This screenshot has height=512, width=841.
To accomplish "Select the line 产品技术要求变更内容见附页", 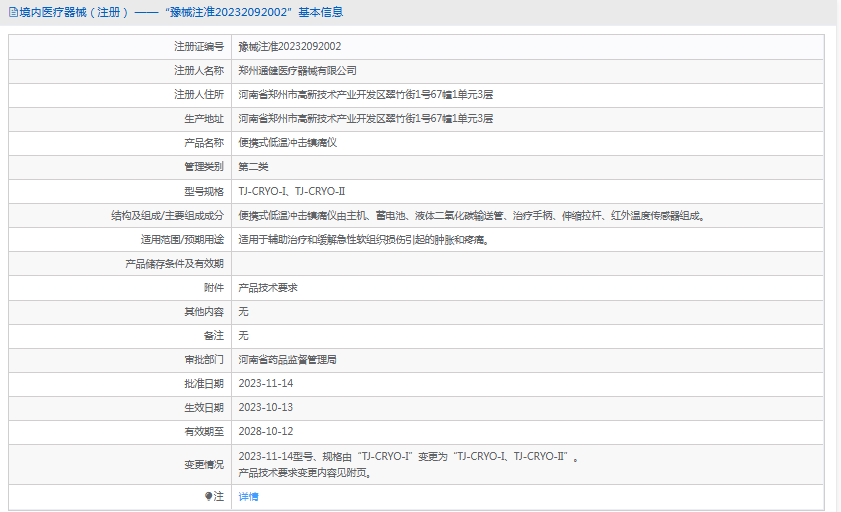I will (x=305, y=473).
